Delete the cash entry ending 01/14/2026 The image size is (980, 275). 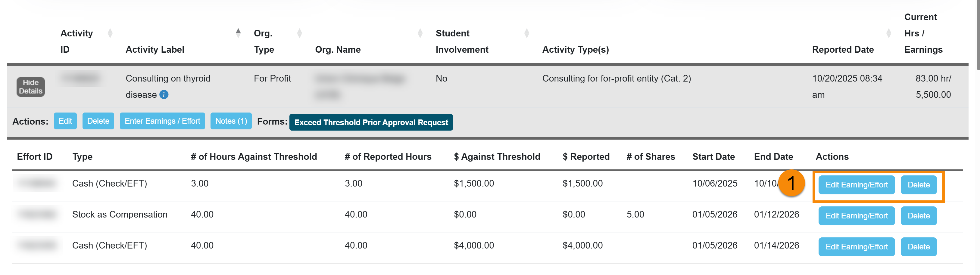[x=919, y=246]
